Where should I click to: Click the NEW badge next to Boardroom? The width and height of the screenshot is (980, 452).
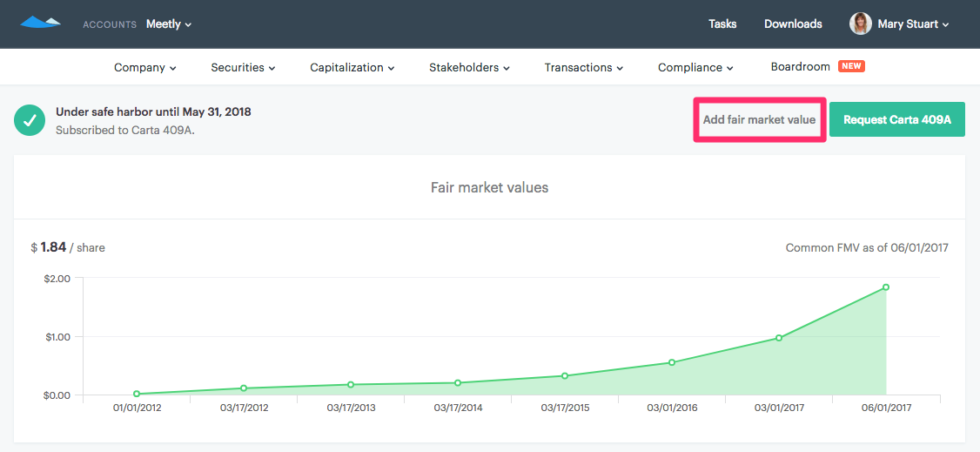[851, 66]
